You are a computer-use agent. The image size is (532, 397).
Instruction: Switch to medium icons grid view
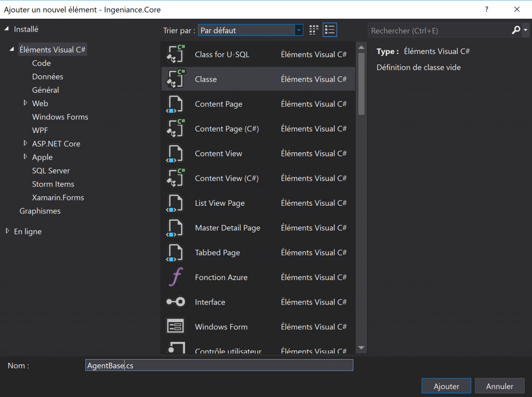(x=314, y=30)
